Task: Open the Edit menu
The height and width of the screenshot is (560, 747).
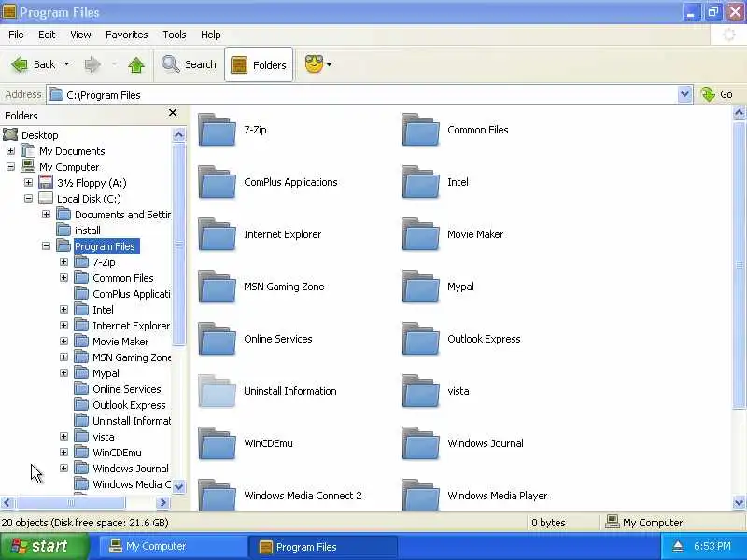Action: (47, 35)
